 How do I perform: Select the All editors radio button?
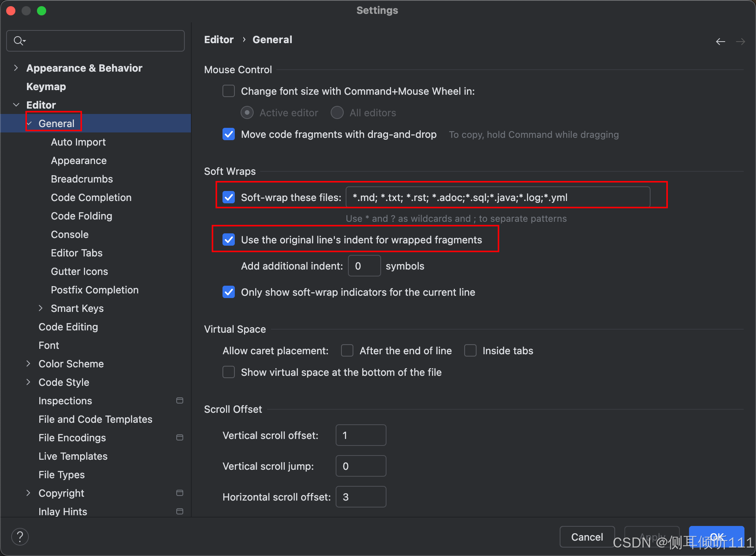[x=337, y=113]
